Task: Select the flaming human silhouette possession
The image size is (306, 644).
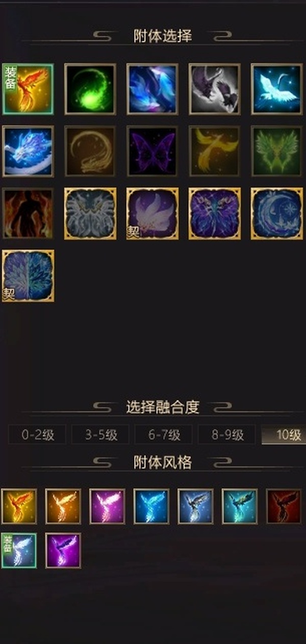Action: point(28,214)
